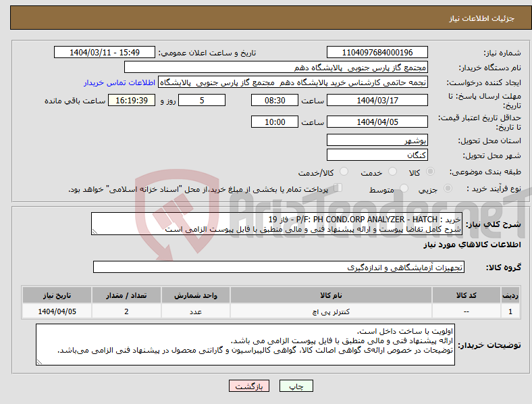532x404 pixels.
Task: Toggle the Islamic treasury payment checkbox
Action: (x=338, y=188)
